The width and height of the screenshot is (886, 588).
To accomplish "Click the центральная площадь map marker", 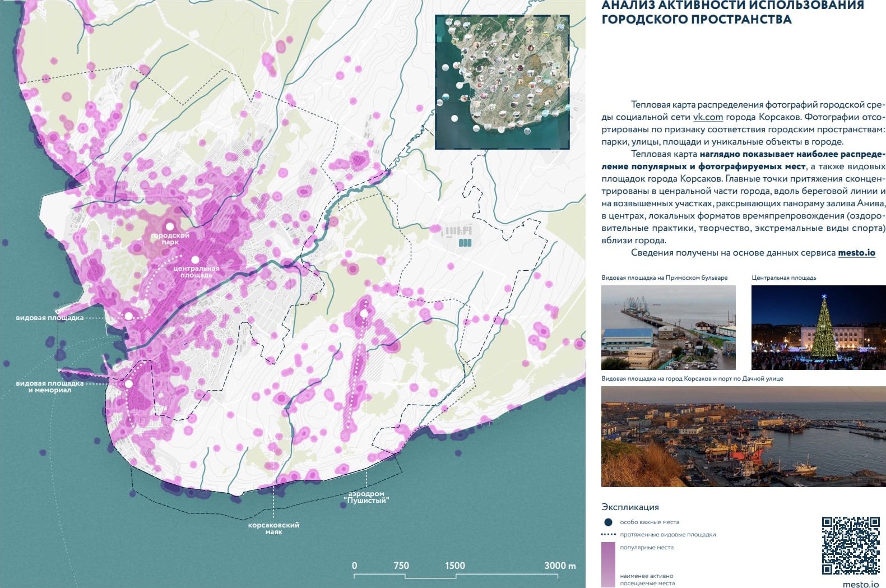I will pyautogui.click(x=195, y=260).
